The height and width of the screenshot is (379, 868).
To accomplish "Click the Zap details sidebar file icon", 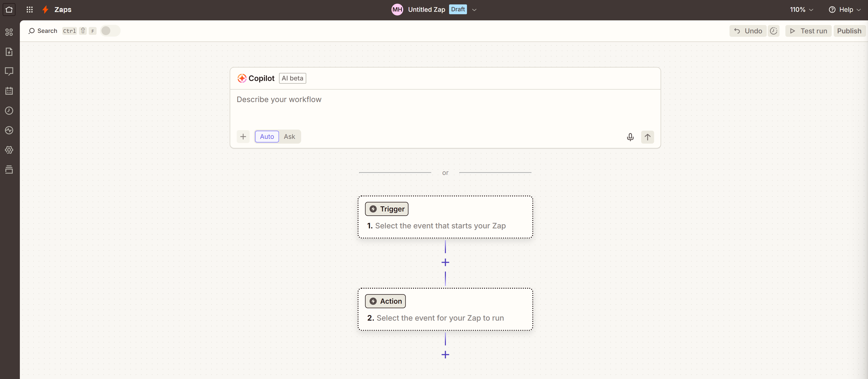I will (x=9, y=52).
